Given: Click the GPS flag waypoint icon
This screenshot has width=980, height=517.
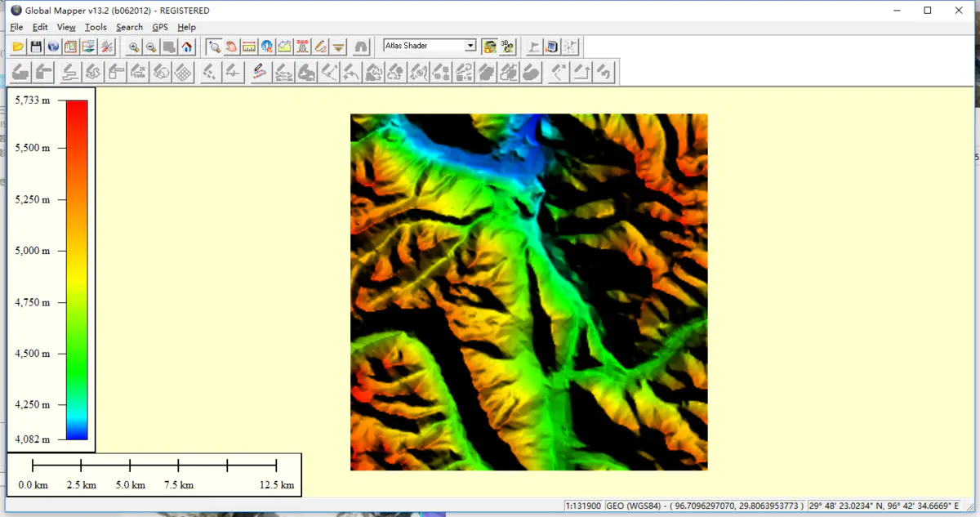Looking at the screenshot, I should (534, 47).
